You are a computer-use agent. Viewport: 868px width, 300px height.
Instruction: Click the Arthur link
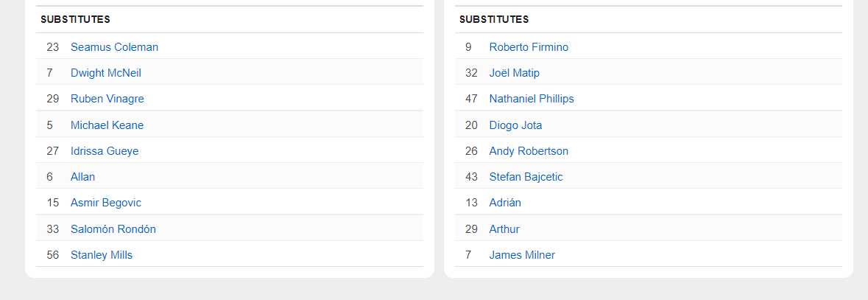tap(504, 229)
